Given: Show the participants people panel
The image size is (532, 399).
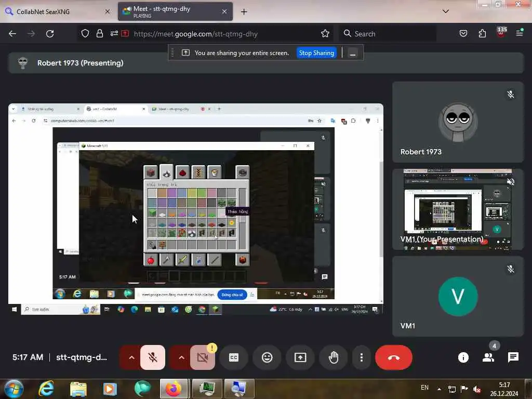Looking at the screenshot, I should [488, 357].
